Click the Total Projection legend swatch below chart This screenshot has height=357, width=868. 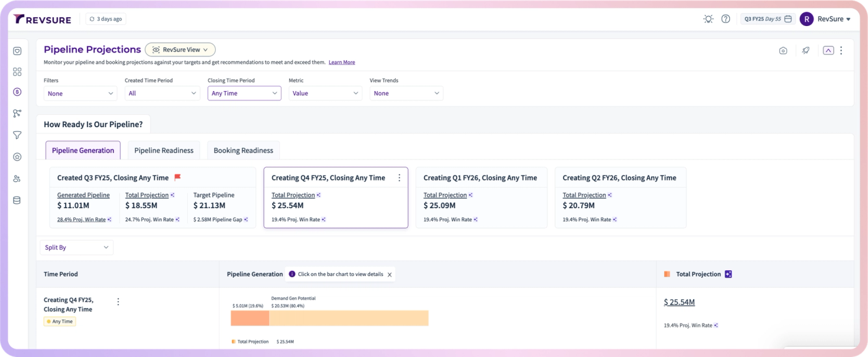point(234,342)
